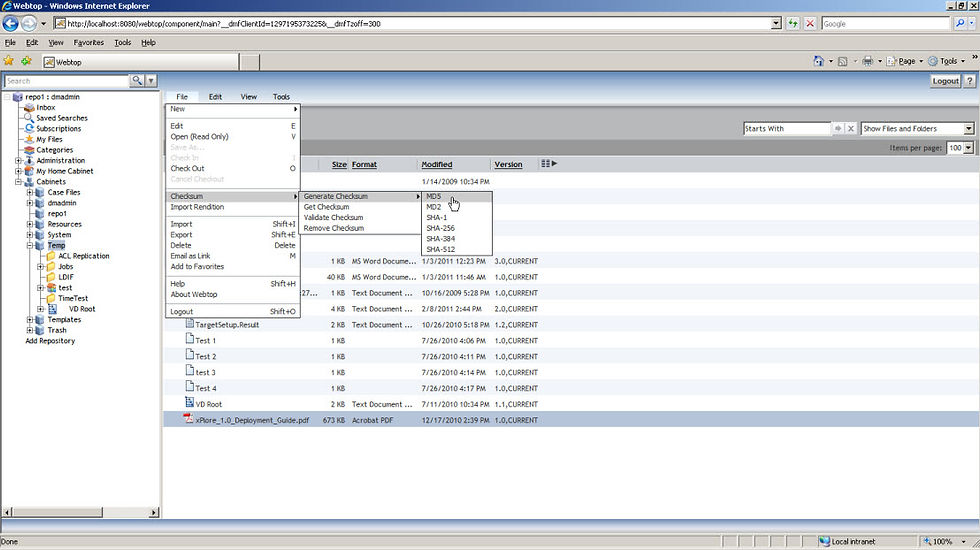Click the Favorites star icon
The width and height of the screenshot is (980, 550).
click(x=9, y=61)
